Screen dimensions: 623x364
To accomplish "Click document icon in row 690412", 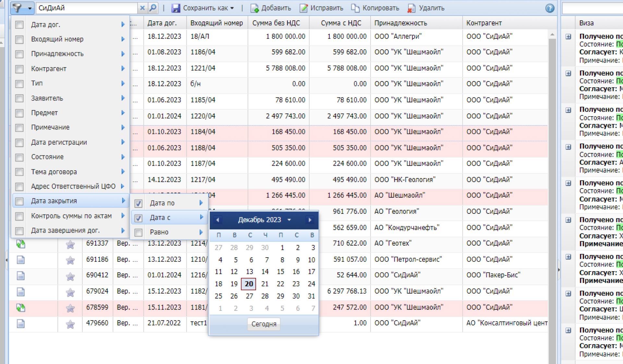I will click(21, 276).
